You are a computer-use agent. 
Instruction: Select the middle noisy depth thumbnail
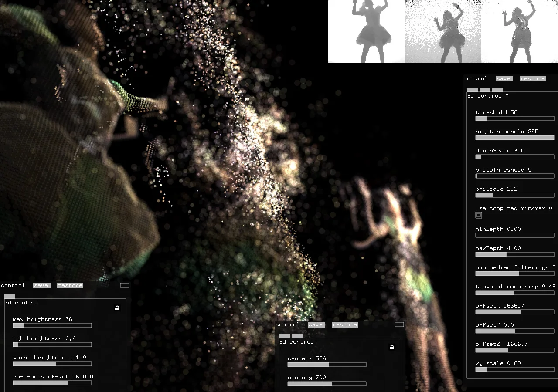click(x=443, y=31)
